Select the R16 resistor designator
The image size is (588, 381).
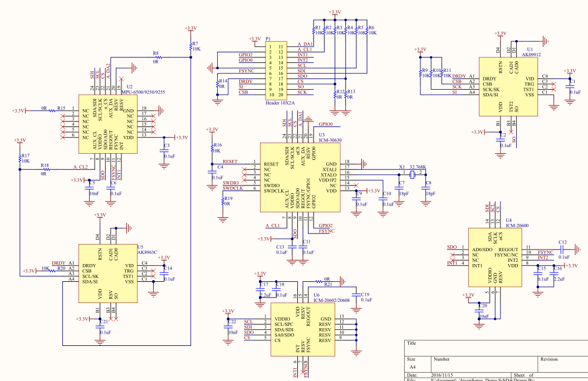coord(218,145)
